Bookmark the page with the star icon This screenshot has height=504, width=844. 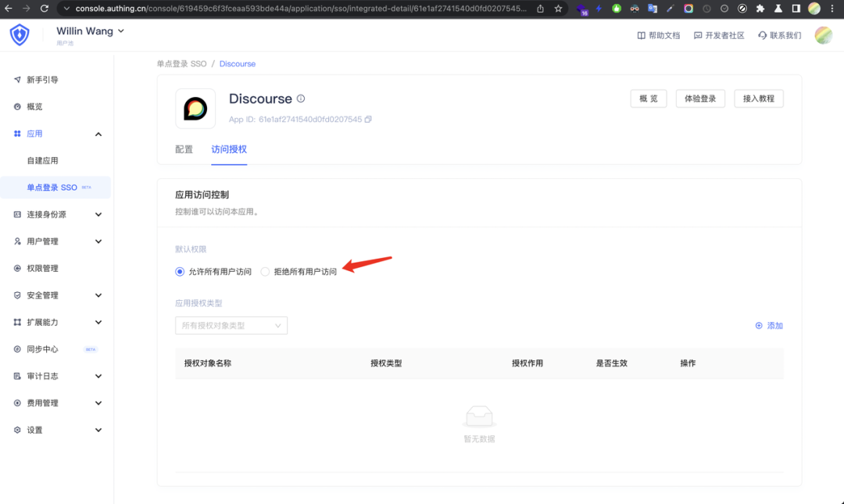click(558, 9)
